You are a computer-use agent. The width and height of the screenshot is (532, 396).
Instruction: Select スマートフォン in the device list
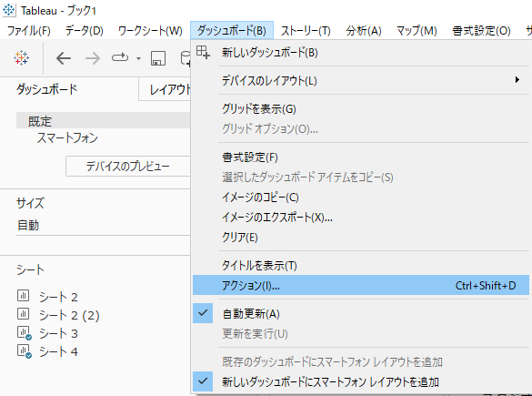tap(67, 137)
